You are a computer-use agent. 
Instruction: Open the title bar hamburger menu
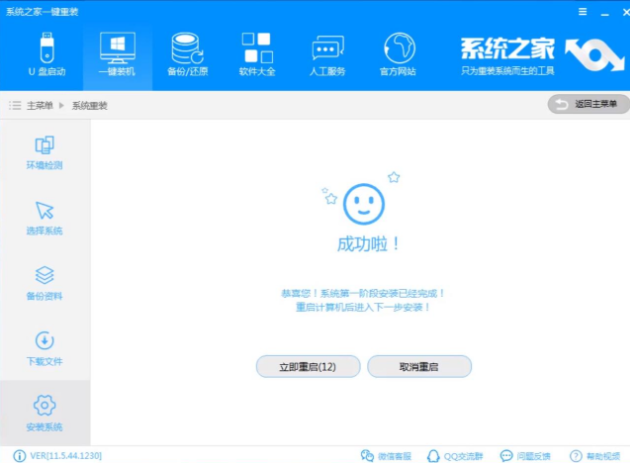pos(582,11)
